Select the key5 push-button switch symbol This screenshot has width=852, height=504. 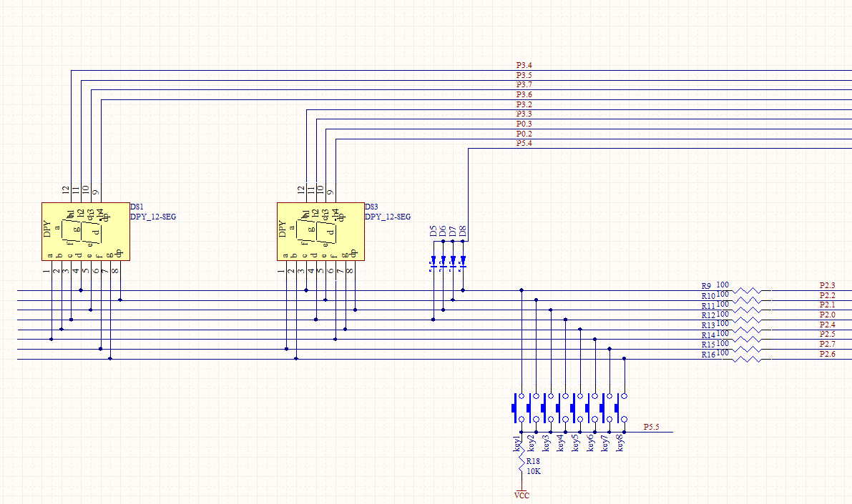(x=577, y=408)
